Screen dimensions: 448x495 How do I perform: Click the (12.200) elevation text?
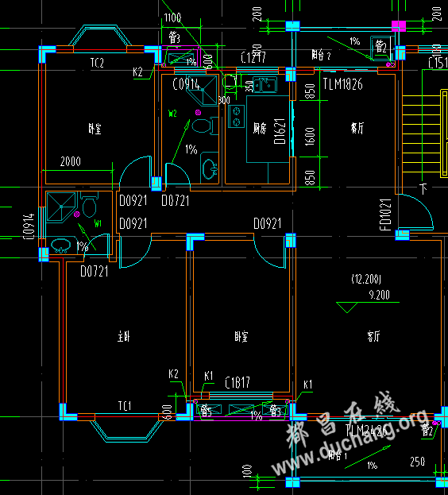click(x=366, y=279)
